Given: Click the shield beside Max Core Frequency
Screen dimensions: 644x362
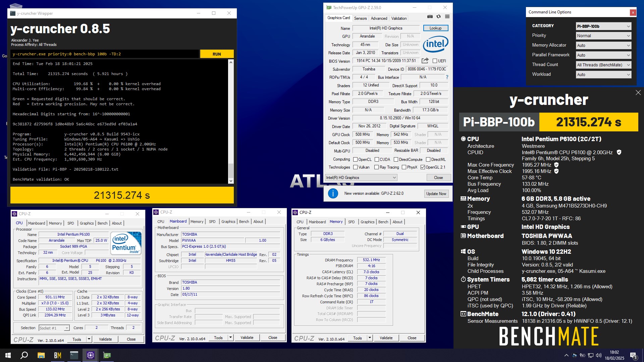Looking at the screenshot, I should [556, 165].
